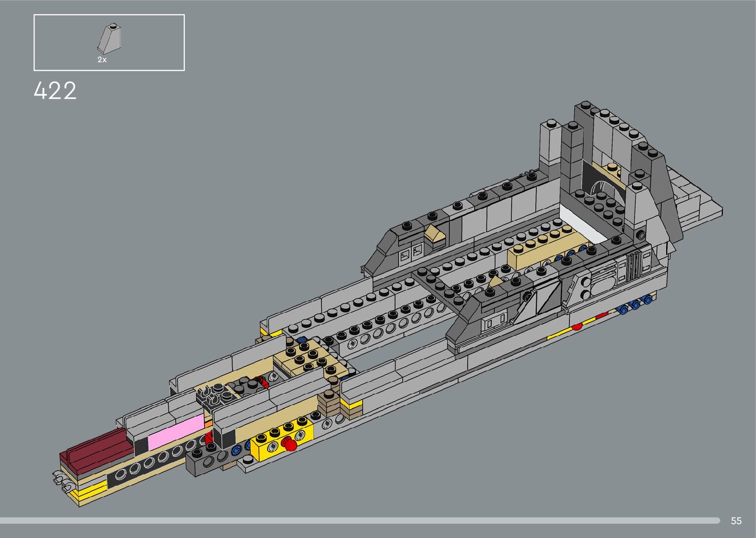Image resolution: width=756 pixels, height=538 pixels.
Task: Click the page number 55
Action: click(x=736, y=521)
